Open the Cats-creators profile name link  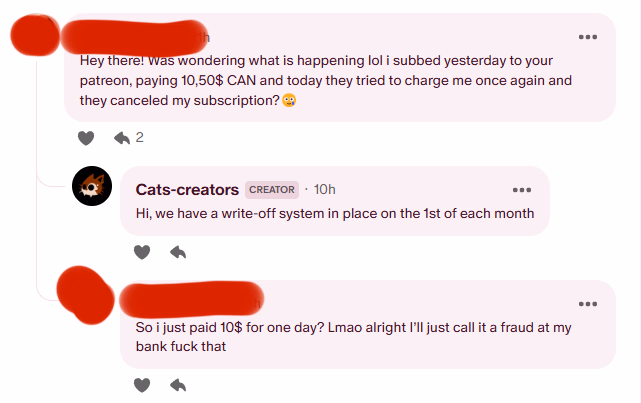pos(186,189)
